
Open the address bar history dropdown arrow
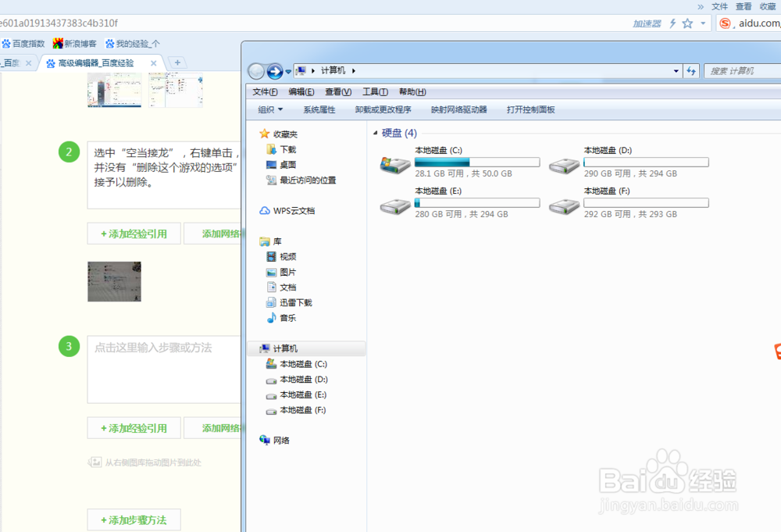[x=676, y=71]
